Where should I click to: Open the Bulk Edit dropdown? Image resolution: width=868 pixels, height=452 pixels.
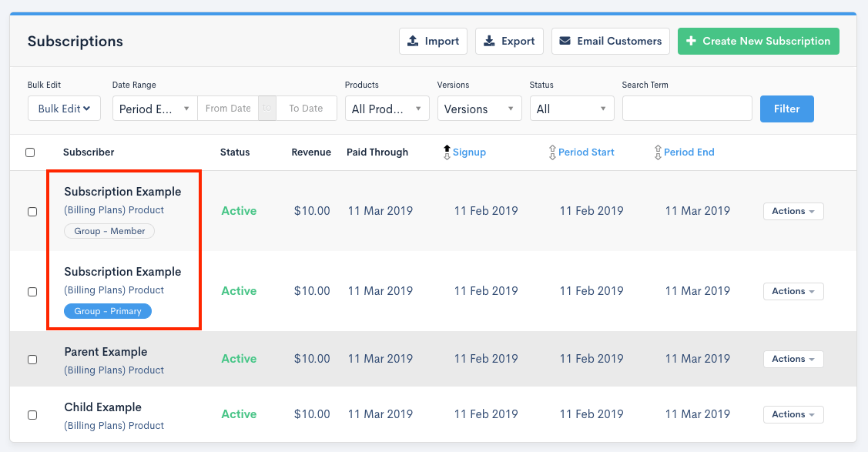tap(65, 109)
